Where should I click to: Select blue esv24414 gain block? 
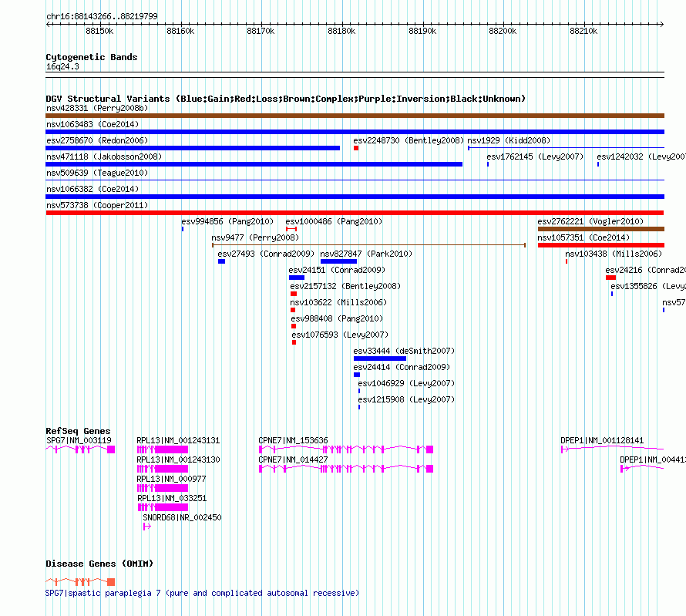tap(357, 375)
